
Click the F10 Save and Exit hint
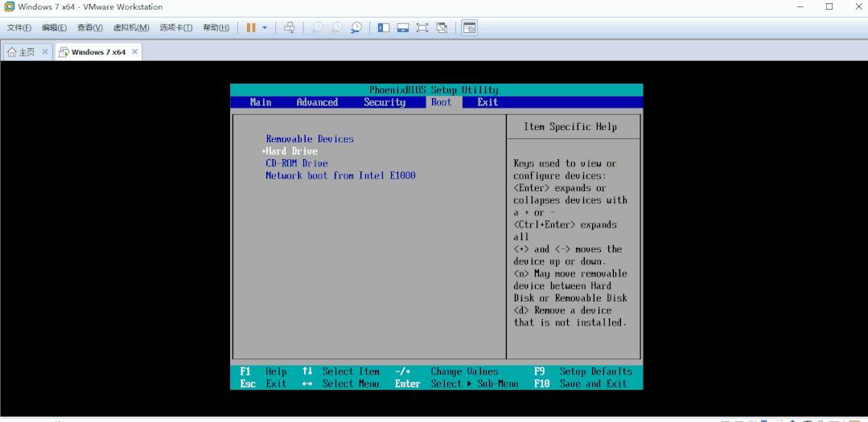(581, 384)
